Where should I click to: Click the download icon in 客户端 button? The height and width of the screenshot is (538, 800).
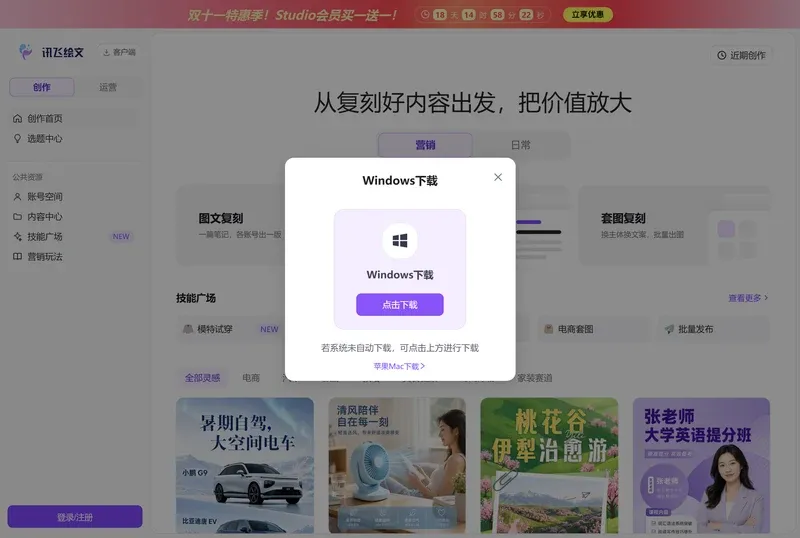point(106,52)
